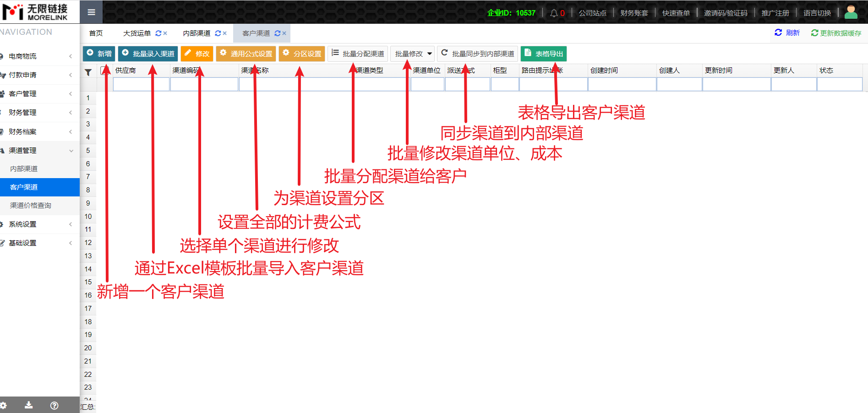Click 更新数据缓存
Viewport: 868px width, 413px height.
(x=836, y=33)
